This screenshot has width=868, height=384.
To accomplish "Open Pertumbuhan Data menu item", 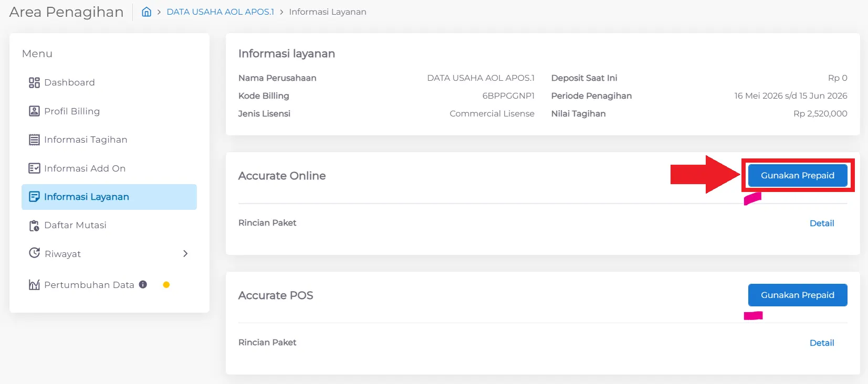I will pos(109,285).
